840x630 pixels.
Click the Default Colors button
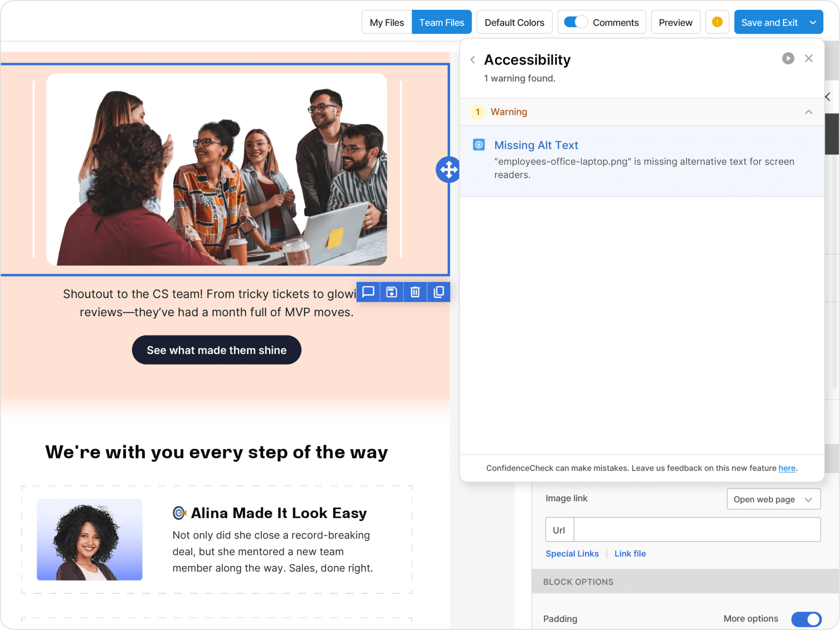pyautogui.click(x=514, y=23)
